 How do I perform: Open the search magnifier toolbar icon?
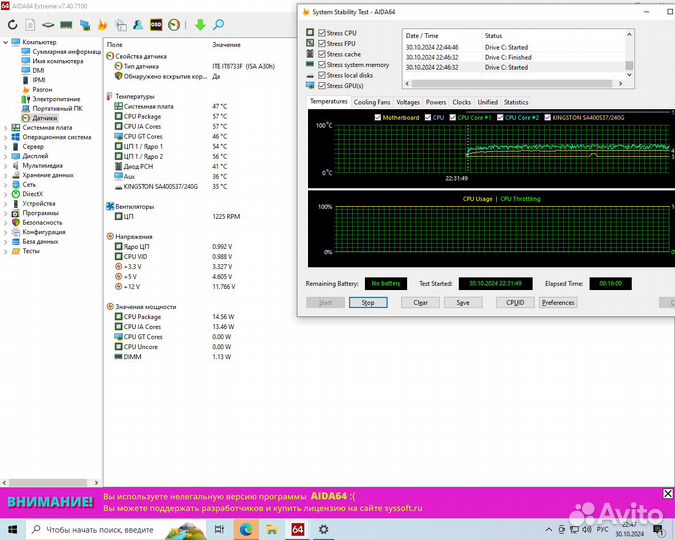(218, 25)
